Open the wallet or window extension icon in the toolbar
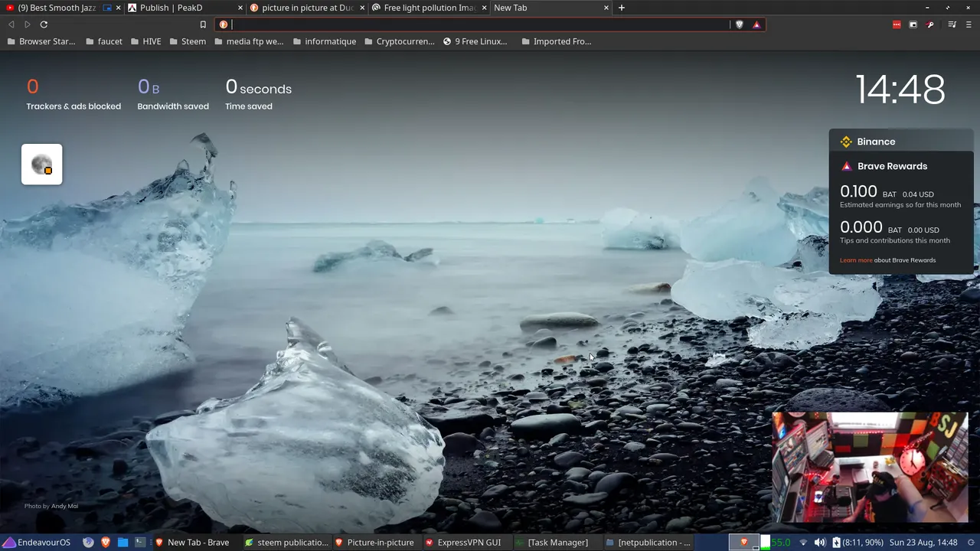 pos(913,24)
